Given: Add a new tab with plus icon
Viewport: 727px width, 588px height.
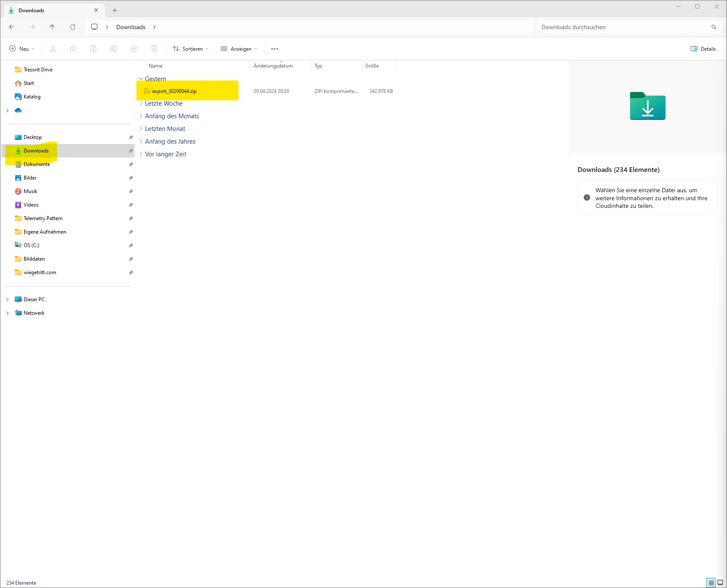Looking at the screenshot, I should point(115,11).
